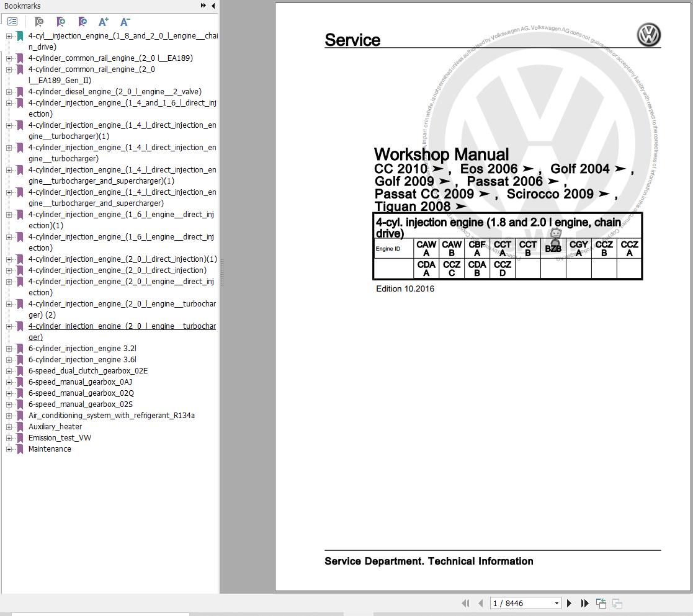This screenshot has width=693, height=616.
Task: Select the 4-cylinder_common_rail_engine_(2_0 l__EA189) bookmark
Action: coord(110,58)
